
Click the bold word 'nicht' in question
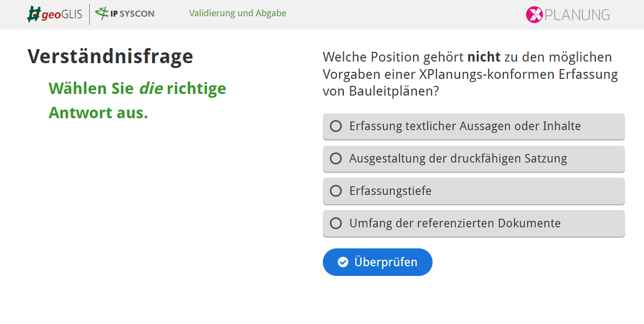(484, 57)
